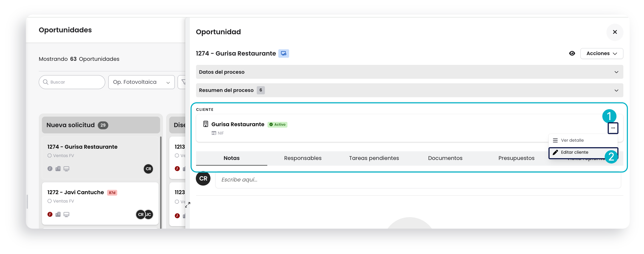The width and height of the screenshot is (644, 254).
Task: Click the building icon next to client name
Action: [x=206, y=124]
